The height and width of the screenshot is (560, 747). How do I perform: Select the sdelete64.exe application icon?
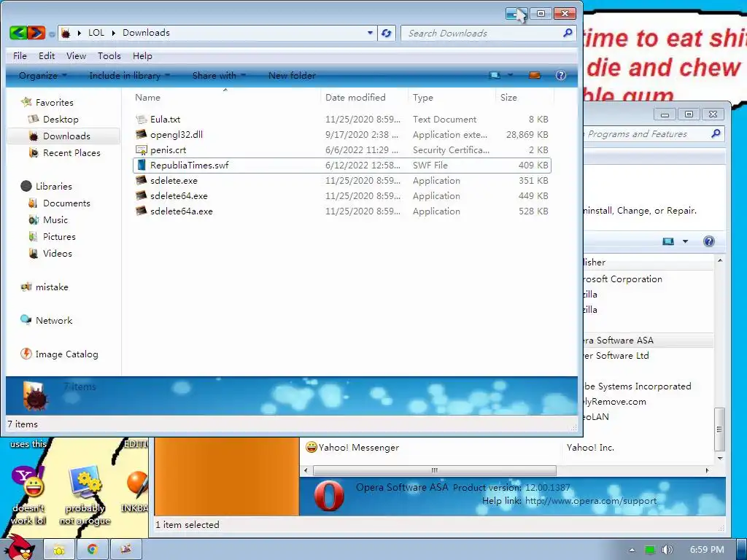pos(141,195)
